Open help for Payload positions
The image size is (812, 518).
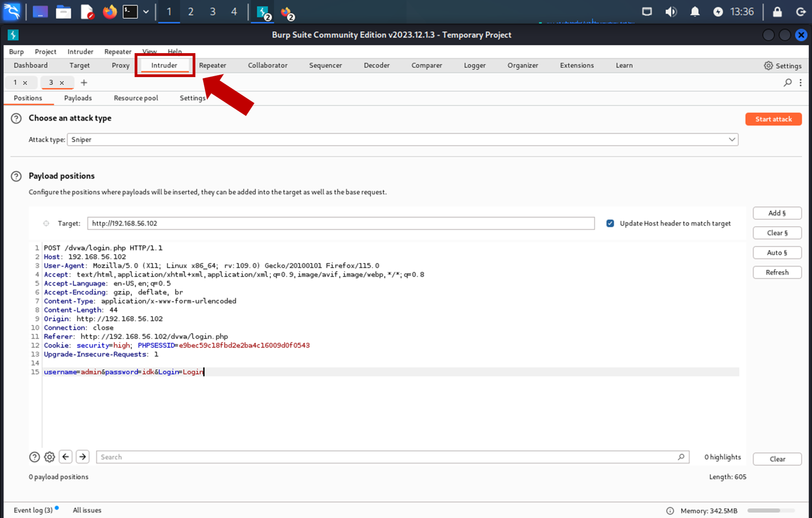tap(16, 176)
